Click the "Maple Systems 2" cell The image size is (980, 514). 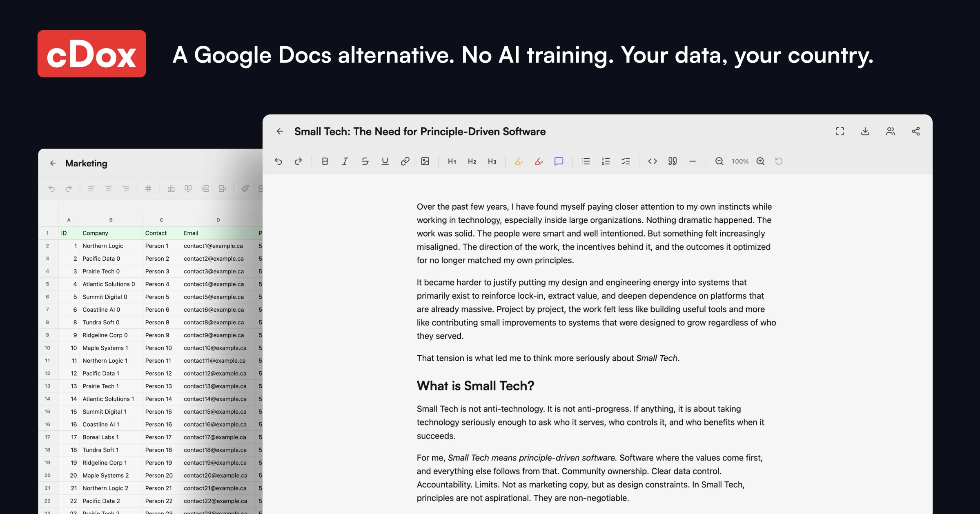(x=111, y=476)
